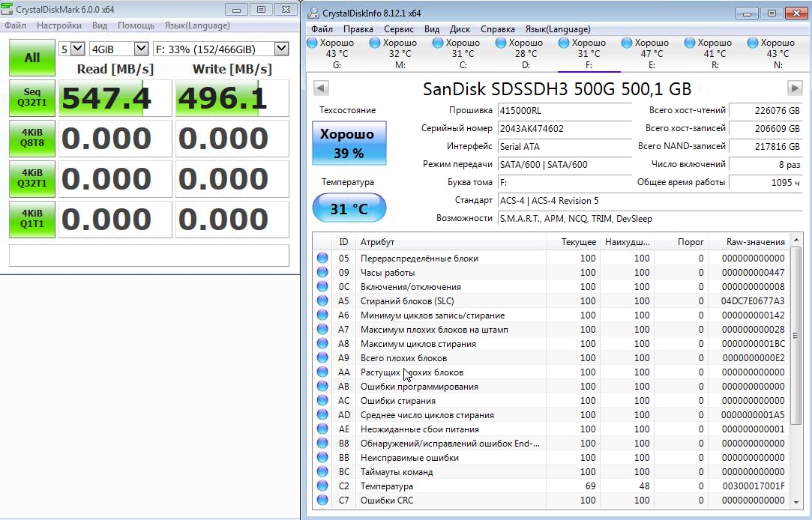This screenshot has width=812, height=520.
Task: Click status orb for Таймауты команд row
Action: pyautogui.click(x=322, y=471)
